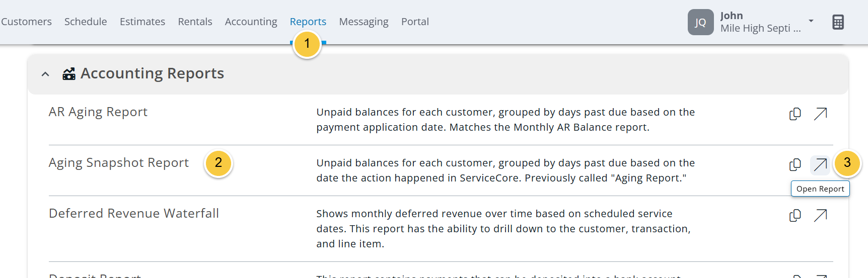
Task: Copy link for Deferred Revenue Waterfall
Action: point(795,216)
